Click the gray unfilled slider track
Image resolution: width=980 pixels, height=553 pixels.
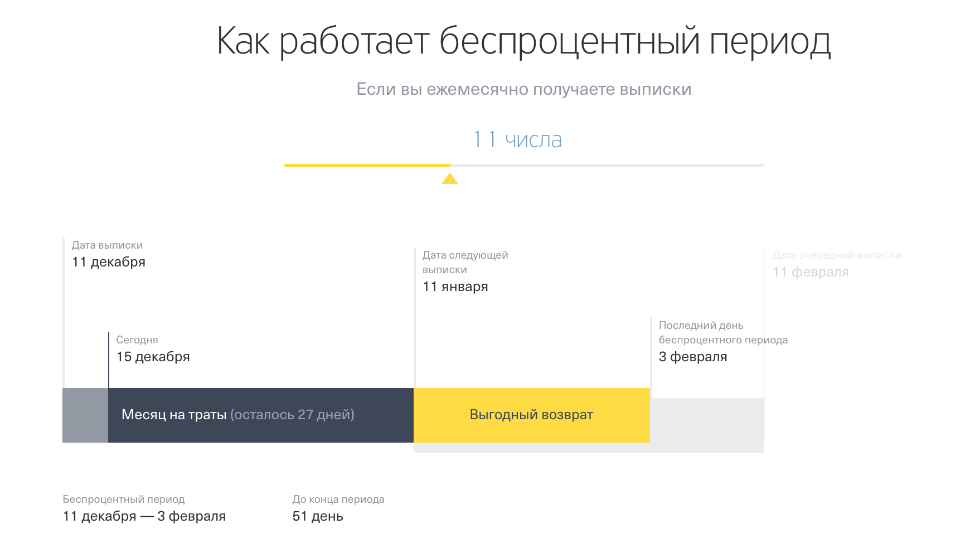[607, 166]
